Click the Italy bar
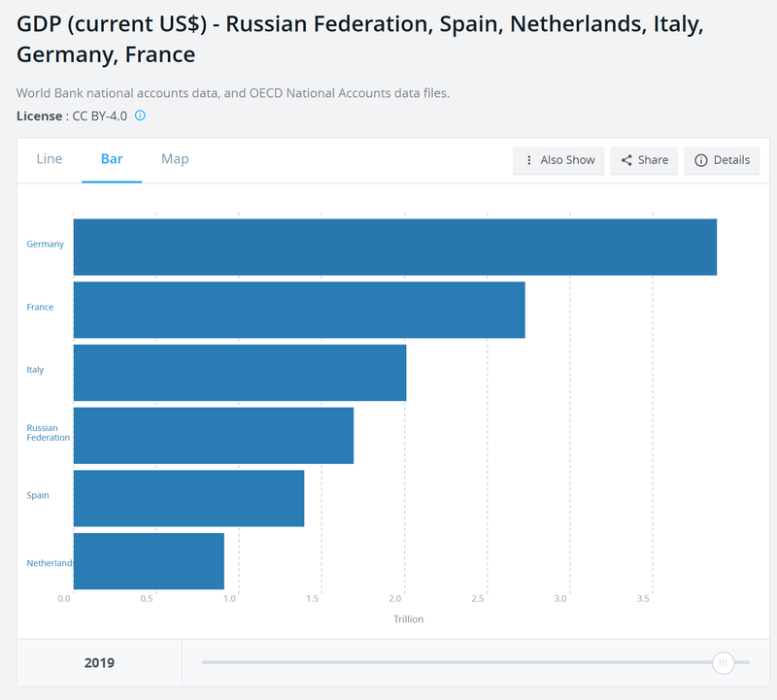This screenshot has width=777, height=700. (x=240, y=373)
